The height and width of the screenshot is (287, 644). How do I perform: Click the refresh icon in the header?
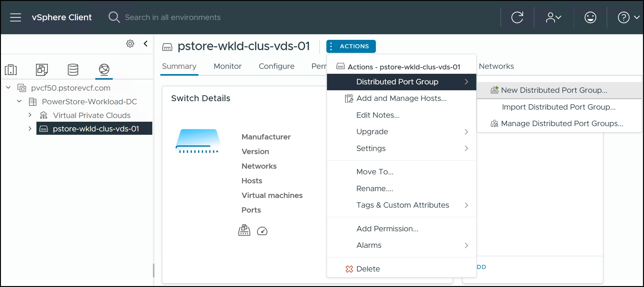tap(517, 17)
